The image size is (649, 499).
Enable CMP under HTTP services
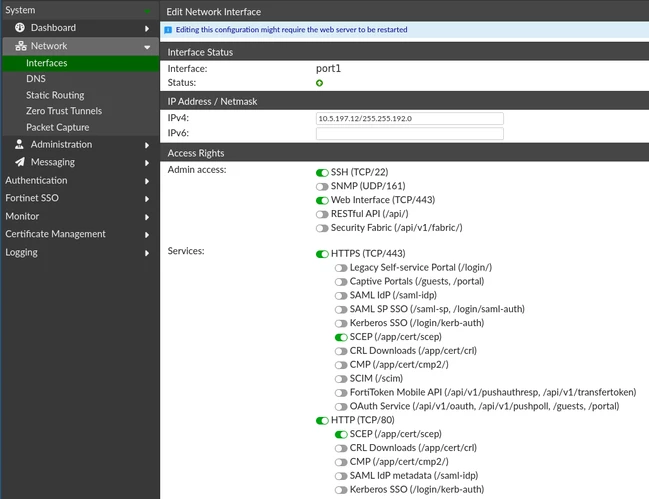pos(341,462)
